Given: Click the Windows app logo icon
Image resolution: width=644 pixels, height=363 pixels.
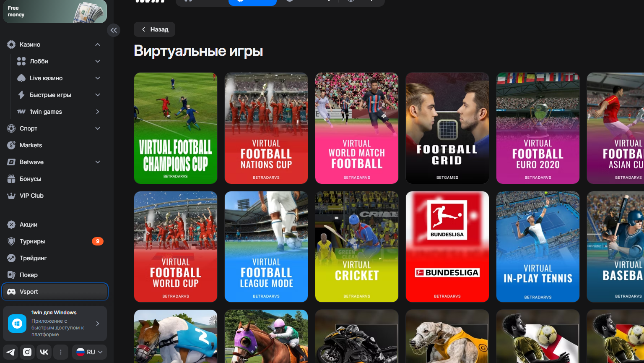Looking at the screenshot, I should click(x=17, y=324).
